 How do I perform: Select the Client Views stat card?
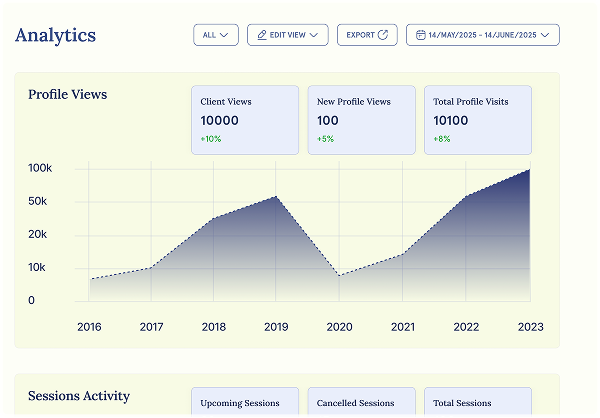coord(245,120)
